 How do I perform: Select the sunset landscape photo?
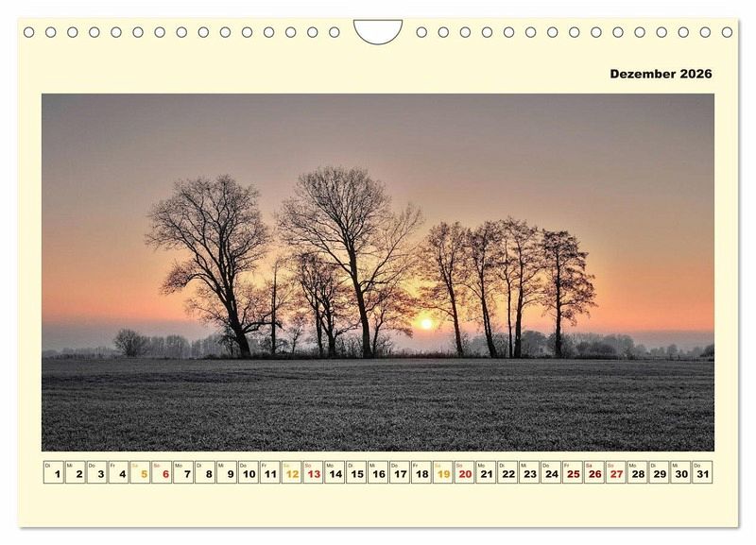tap(378, 272)
